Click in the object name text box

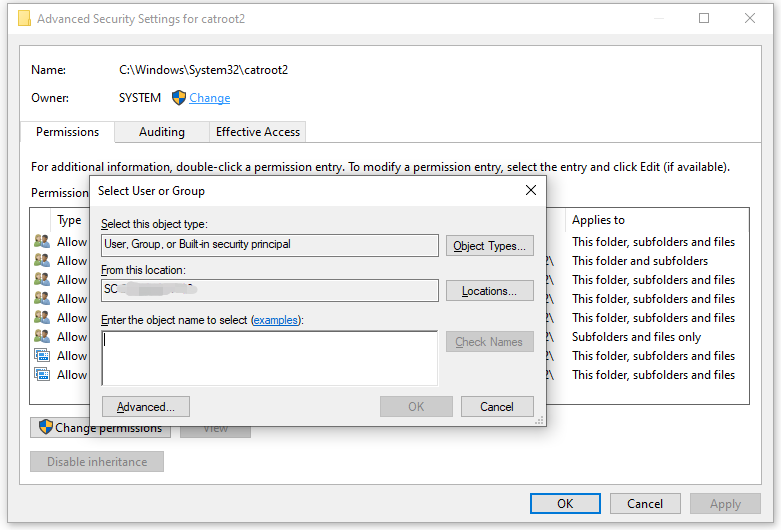click(270, 358)
